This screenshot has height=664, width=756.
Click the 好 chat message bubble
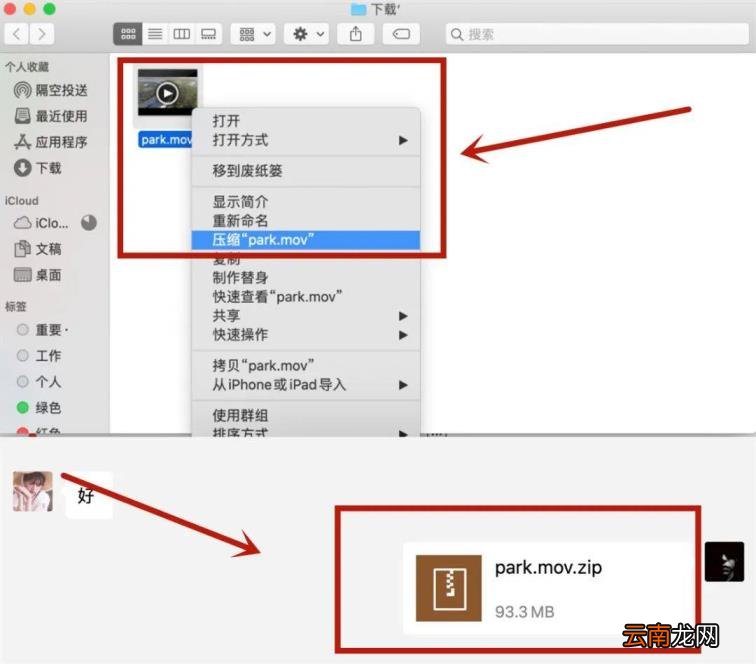(x=89, y=495)
